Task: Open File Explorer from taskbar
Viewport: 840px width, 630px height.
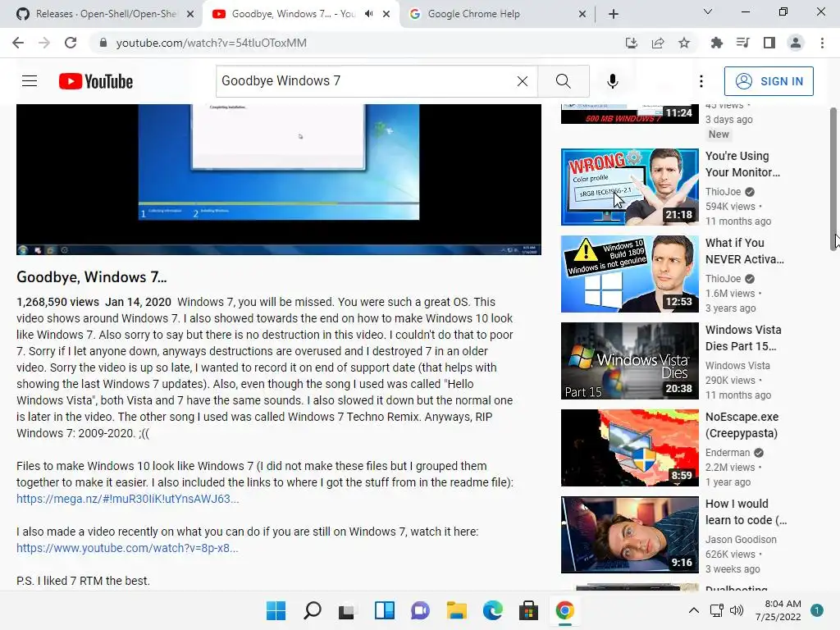Action: point(456,610)
